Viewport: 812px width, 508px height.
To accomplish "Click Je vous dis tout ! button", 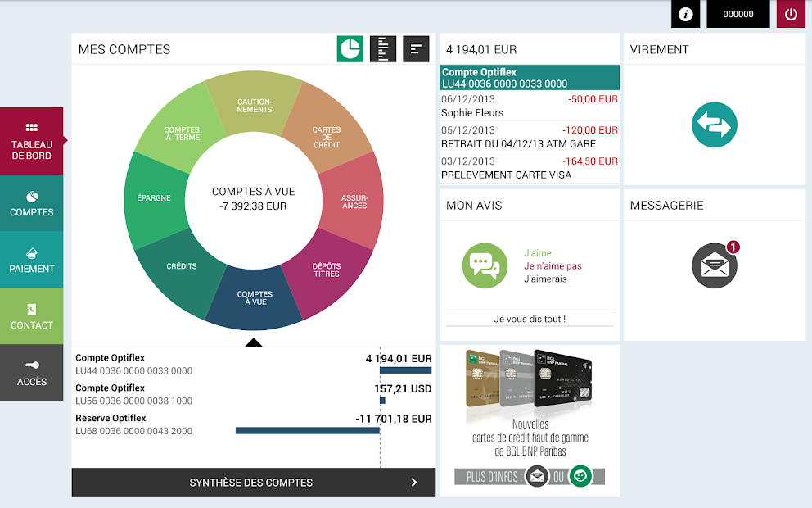I will click(530, 319).
